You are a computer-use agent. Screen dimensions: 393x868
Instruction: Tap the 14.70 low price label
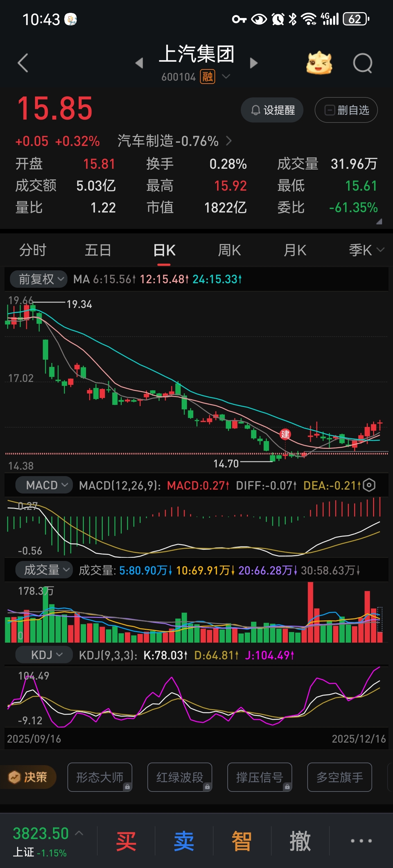tap(226, 464)
